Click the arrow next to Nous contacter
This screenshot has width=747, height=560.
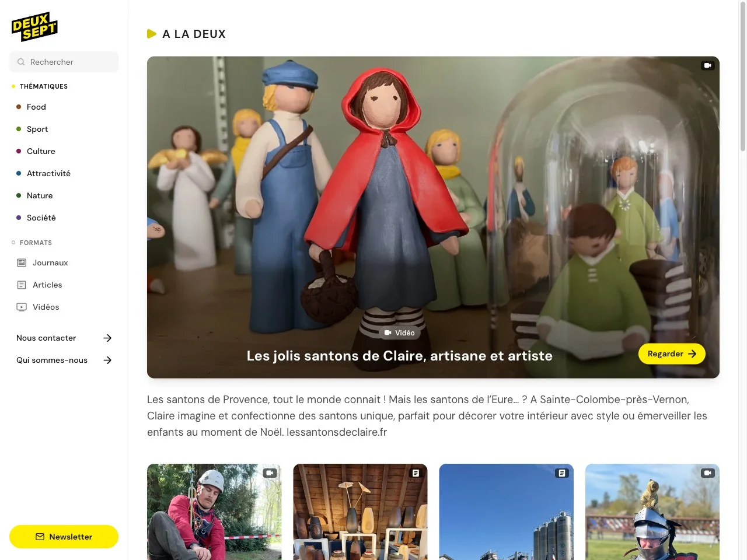tap(107, 338)
